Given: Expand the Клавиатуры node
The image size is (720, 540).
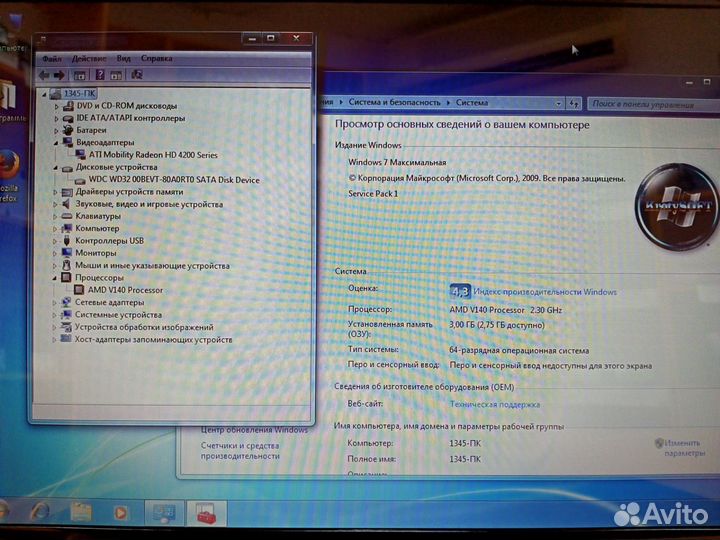Looking at the screenshot, I should click(x=55, y=216).
